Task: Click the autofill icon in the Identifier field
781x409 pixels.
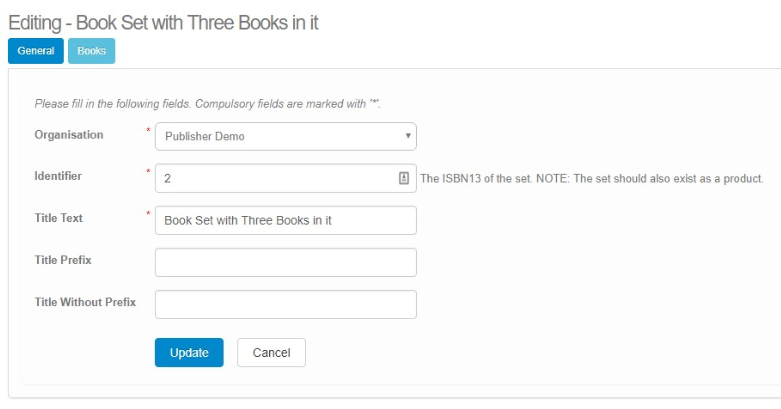Action: (x=404, y=178)
